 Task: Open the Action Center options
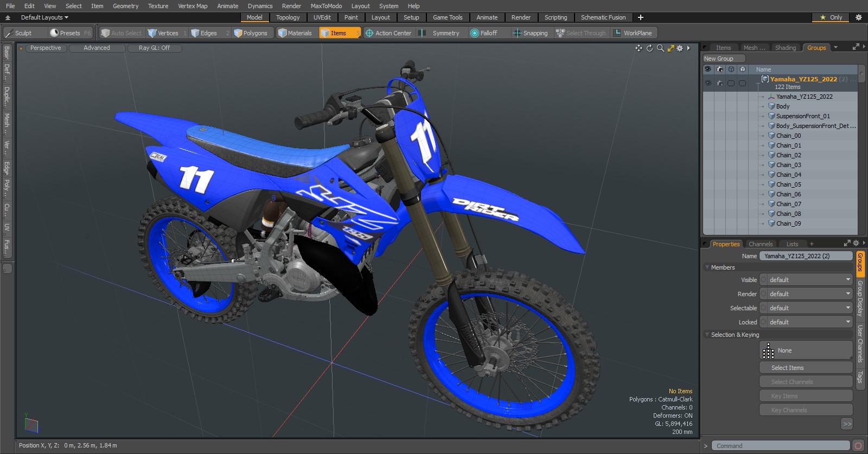point(388,33)
